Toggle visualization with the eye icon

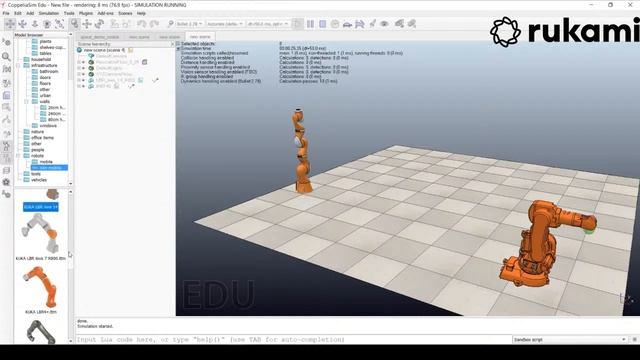pyautogui.click(x=384, y=24)
